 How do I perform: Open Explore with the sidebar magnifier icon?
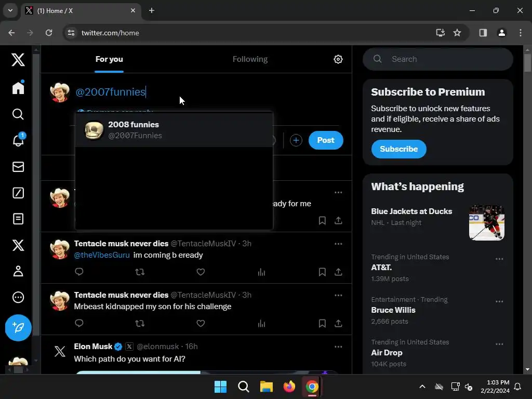coord(18,114)
